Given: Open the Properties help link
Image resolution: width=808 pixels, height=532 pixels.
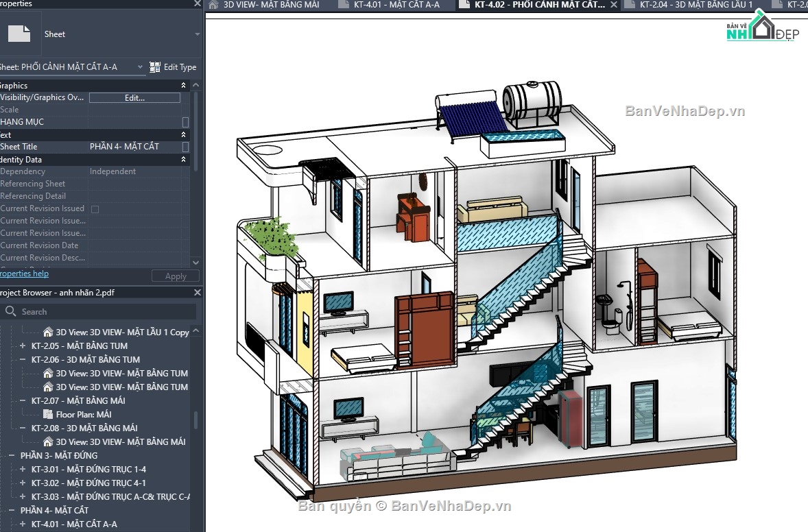Looking at the screenshot, I should coord(25,274).
